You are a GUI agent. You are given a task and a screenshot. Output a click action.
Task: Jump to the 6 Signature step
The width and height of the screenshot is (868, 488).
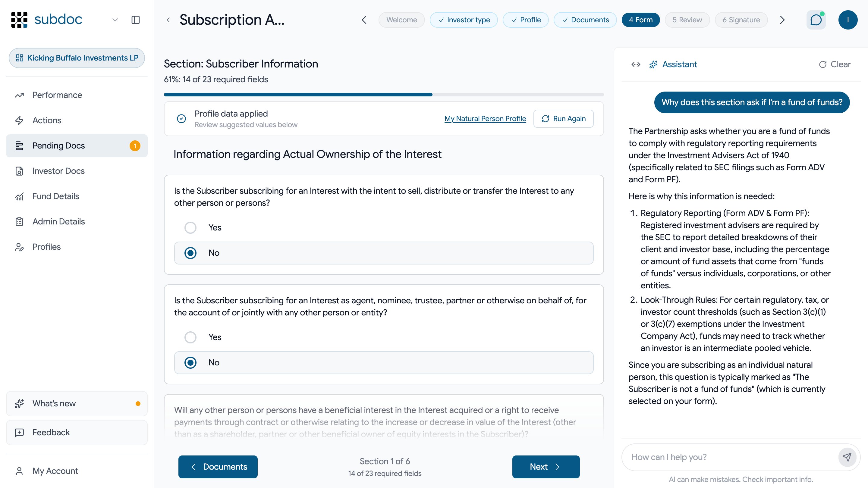[741, 20]
